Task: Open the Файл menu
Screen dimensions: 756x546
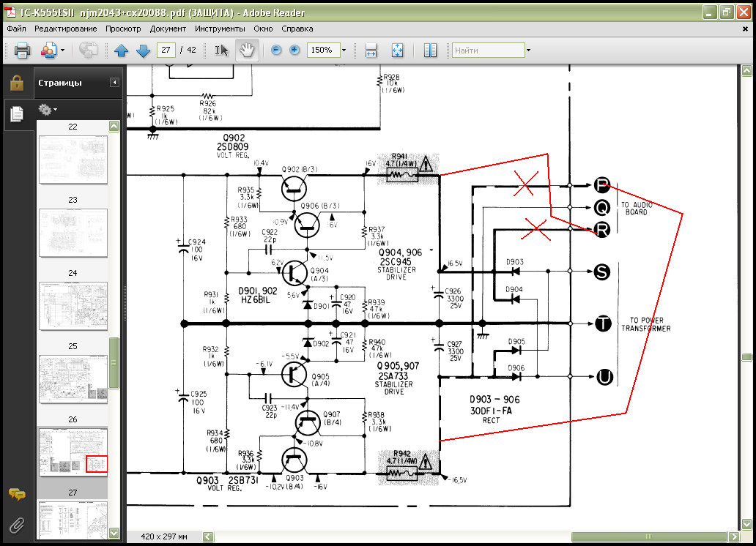Action: tap(16, 29)
